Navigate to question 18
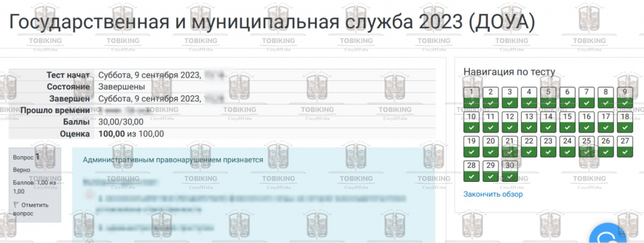The width and height of the screenshot is (644, 243). [625, 122]
